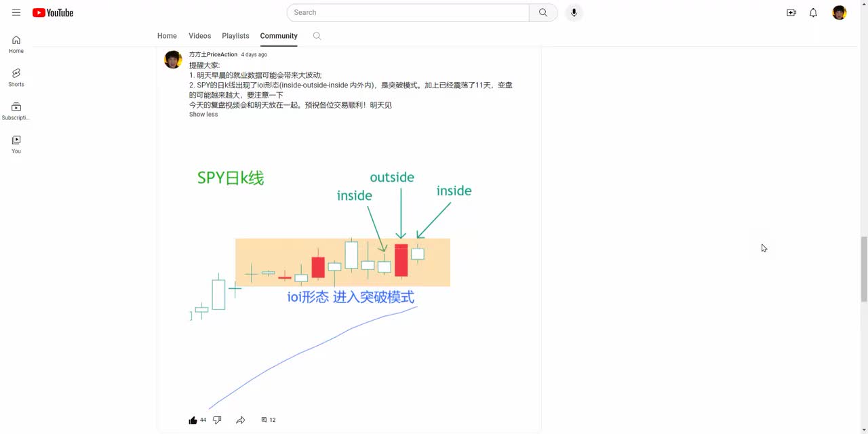Image resolution: width=868 pixels, height=434 pixels.
Task: Open Subscriptions in sidebar
Action: 16,111
